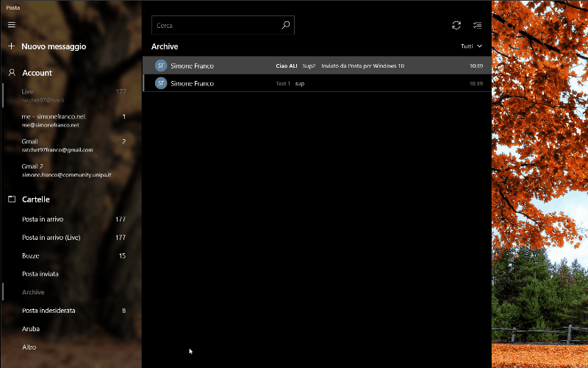Click the Cartelle folder icon
The height and width of the screenshot is (368, 588).
pos(12,199)
